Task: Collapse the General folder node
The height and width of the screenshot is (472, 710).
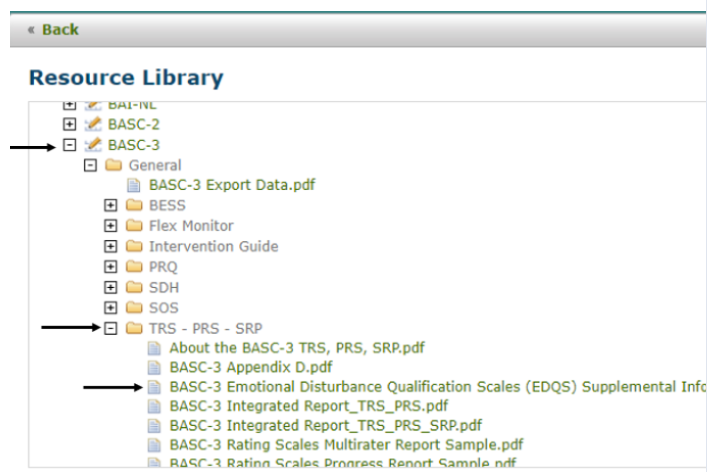Action: (x=90, y=165)
